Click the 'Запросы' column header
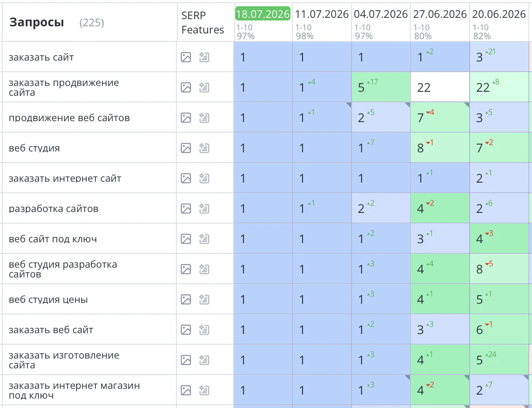The image size is (532, 408). point(37,22)
